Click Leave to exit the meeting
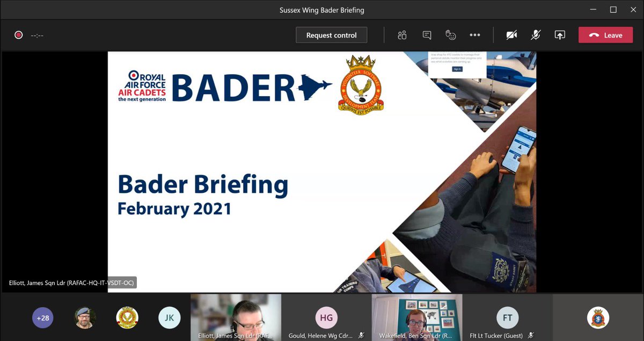This screenshot has height=341, width=644. (x=605, y=34)
